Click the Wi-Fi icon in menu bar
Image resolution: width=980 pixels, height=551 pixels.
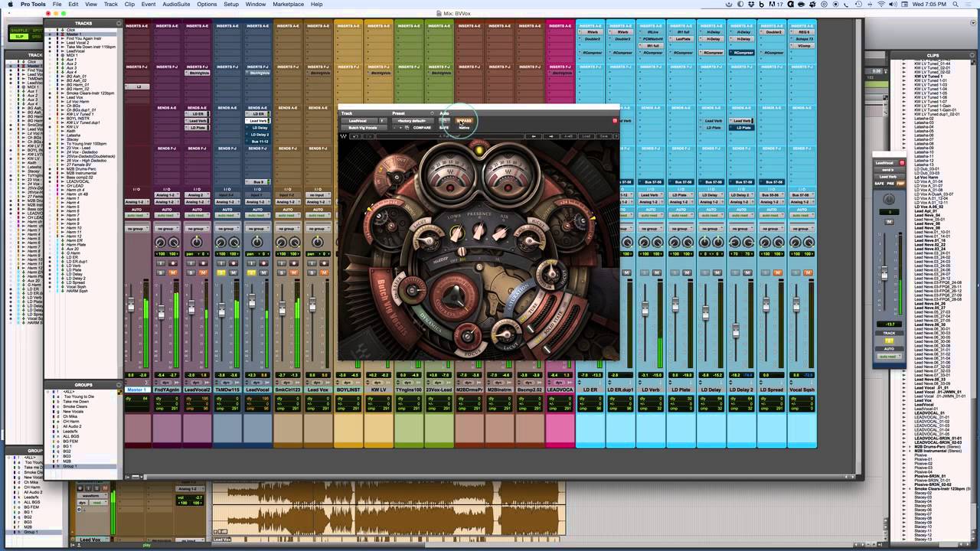(881, 5)
